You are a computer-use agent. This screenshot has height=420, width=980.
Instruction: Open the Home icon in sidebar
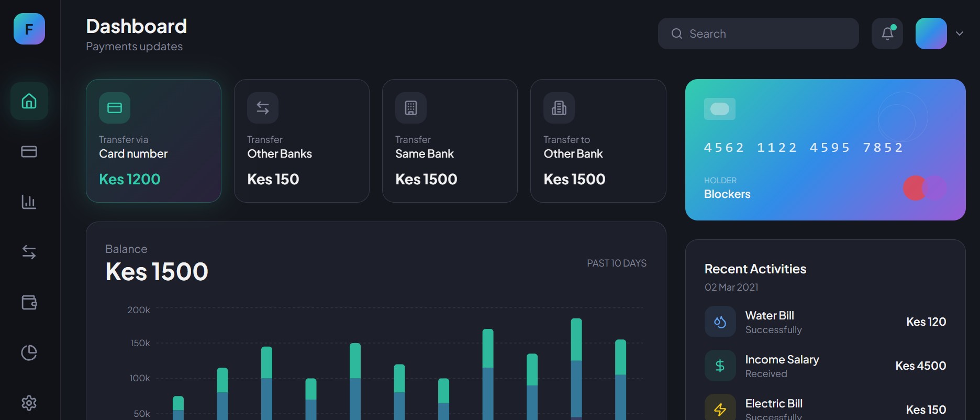[x=29, y=101]
